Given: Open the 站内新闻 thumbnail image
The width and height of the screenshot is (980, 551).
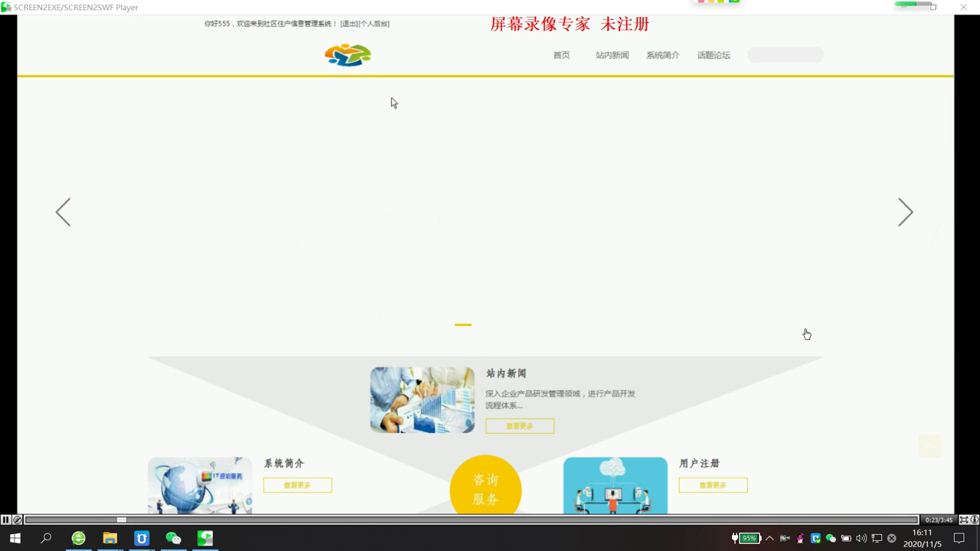Looking at the screenshot, I should [422, 399].
